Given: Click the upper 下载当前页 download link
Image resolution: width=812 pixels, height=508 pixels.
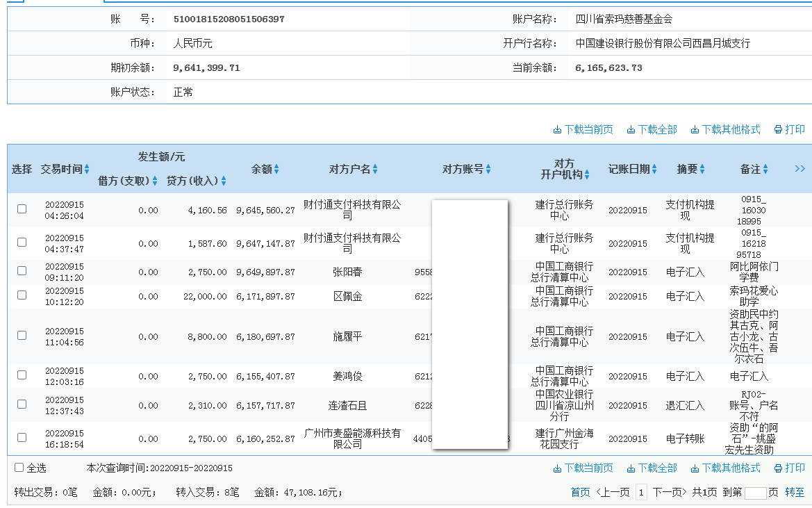Looking at the screenshot, I should [583, 129].
